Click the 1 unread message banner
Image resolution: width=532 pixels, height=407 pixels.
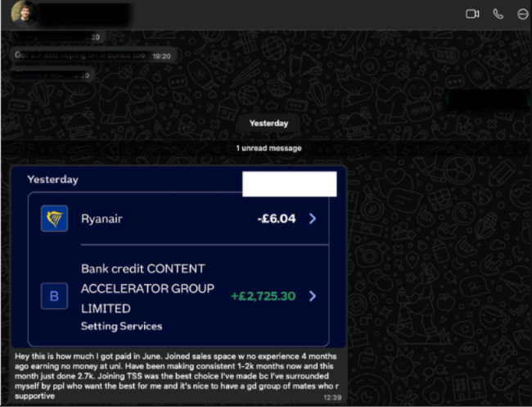click(x=268, y=148)
